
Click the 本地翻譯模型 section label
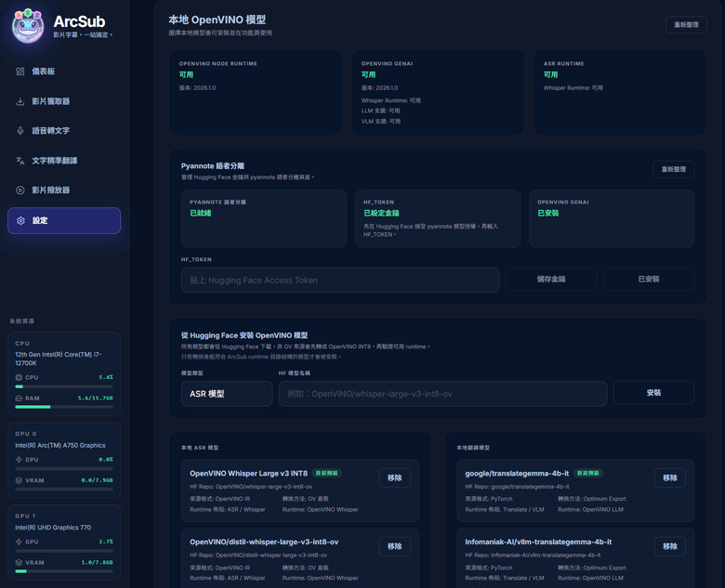(x=473, y=448)
